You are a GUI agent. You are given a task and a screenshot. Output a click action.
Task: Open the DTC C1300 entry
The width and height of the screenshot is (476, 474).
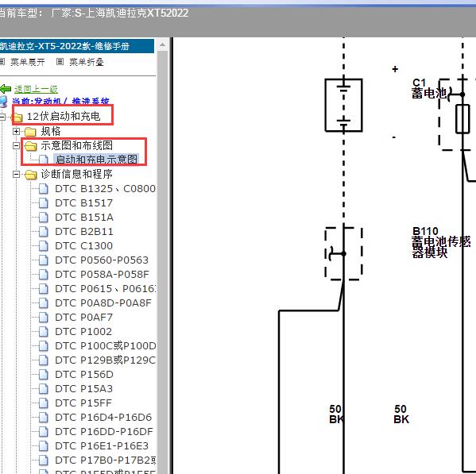point(83,245)
